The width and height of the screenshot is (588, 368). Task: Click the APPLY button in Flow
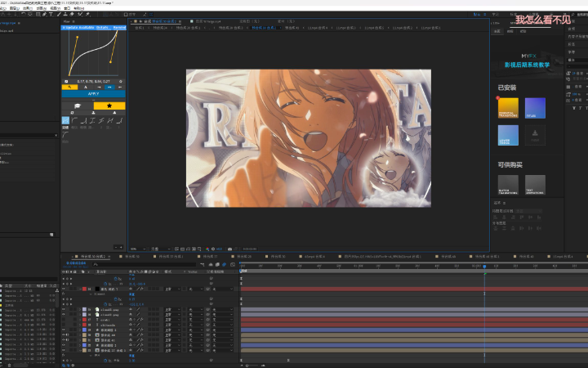pos(93,93)
